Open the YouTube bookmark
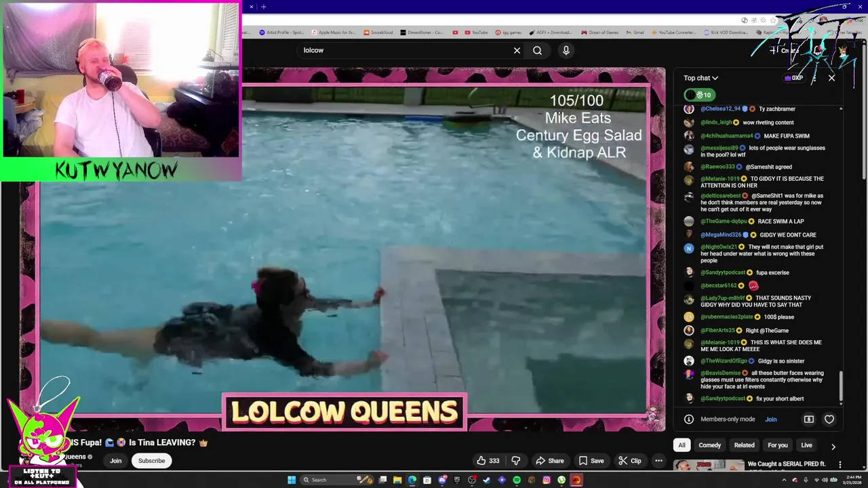The image size is (868, 488). pos(475,33)
